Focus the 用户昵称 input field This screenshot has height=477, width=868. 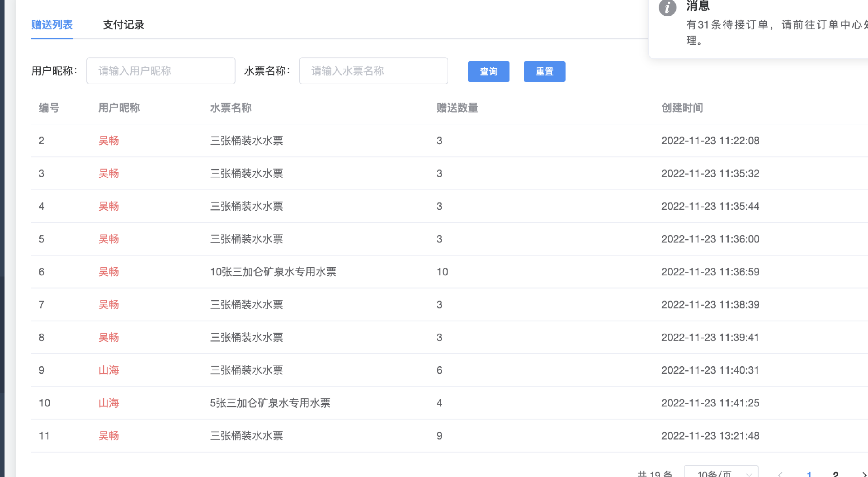click(x=161, y=71)
